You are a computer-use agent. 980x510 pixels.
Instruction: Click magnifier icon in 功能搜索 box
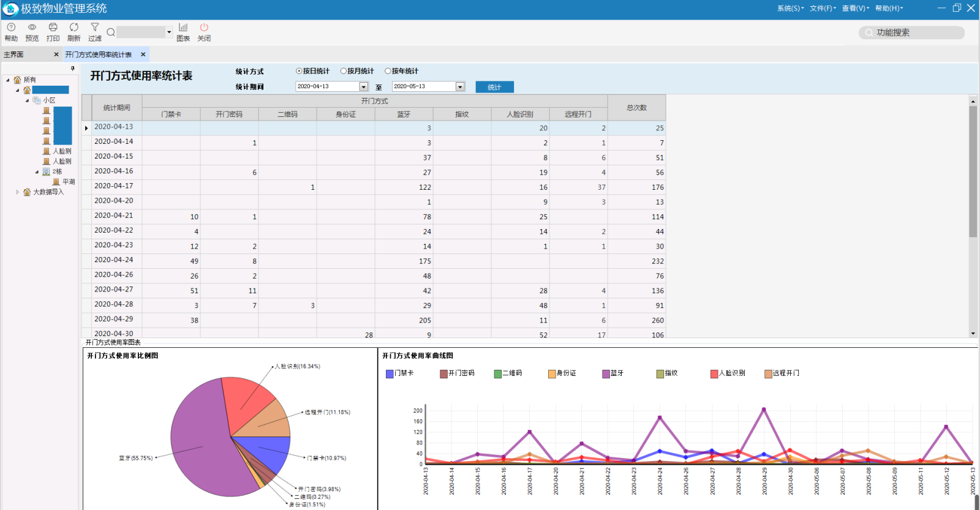pos(869,32)
